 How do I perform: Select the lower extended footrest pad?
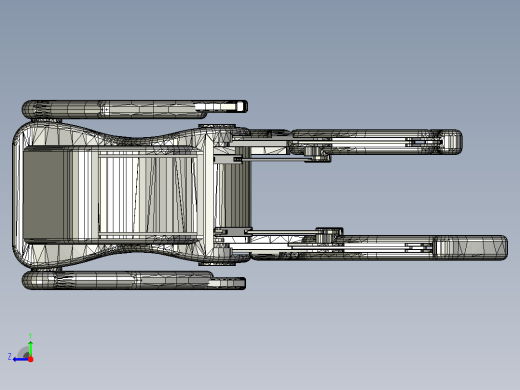click(x=471, y=248)
